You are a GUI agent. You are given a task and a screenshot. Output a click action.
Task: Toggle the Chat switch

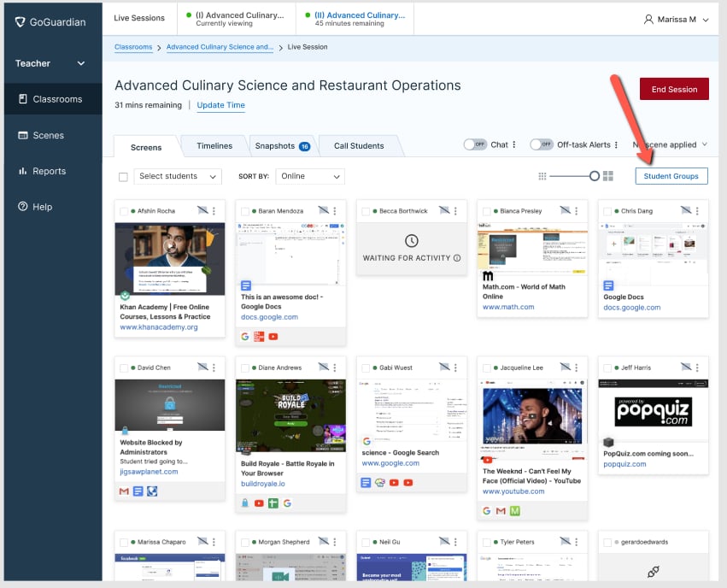(475, 144)
